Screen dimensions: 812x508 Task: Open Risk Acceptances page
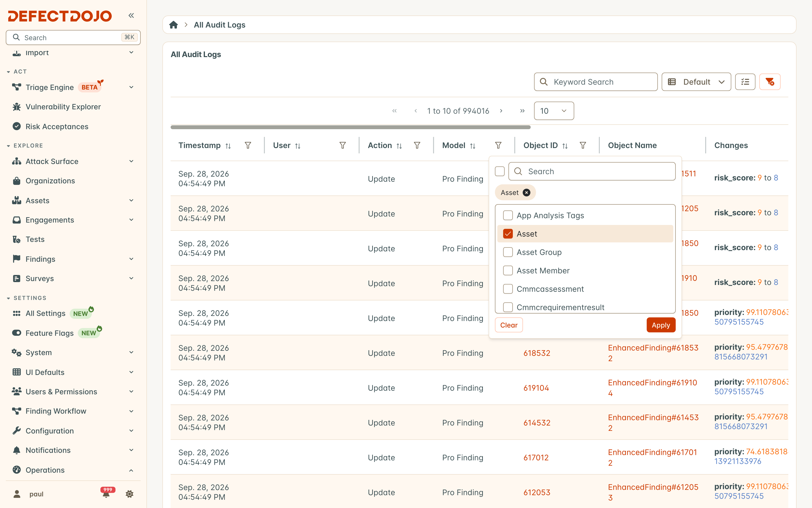(57, 127)
